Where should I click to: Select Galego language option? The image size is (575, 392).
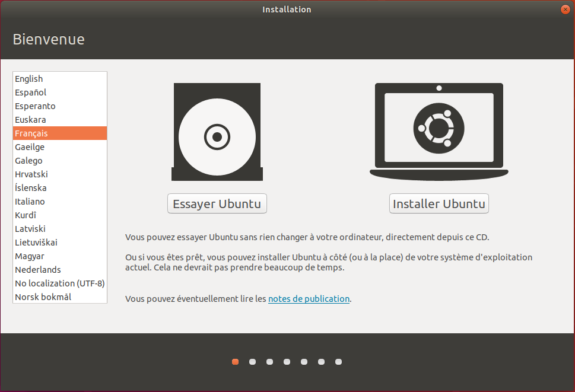[28, 161]
